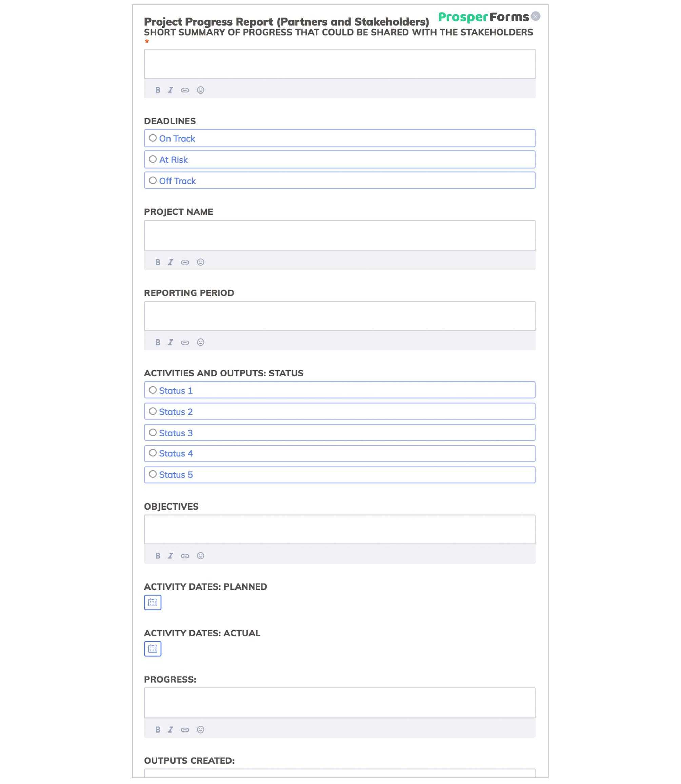
Task: Click the Calendar icon for Planned dates
Action: (x=152, y=602)
